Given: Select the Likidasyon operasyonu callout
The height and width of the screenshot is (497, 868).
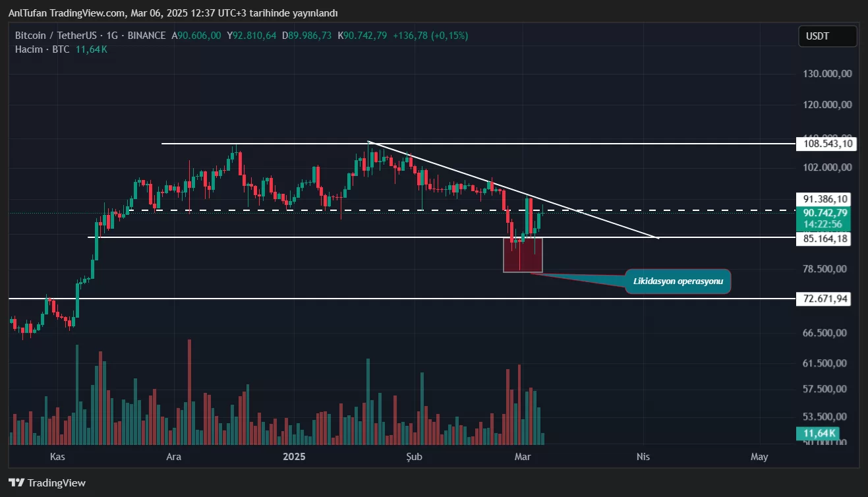Looking at the screenshot, I should pyautogui.click(x=678, y=281).
